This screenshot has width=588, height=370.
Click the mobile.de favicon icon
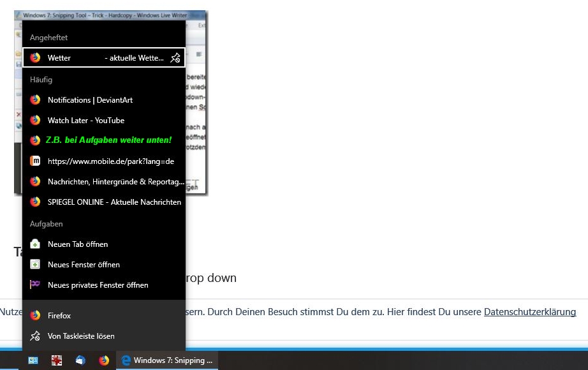[x=35, y=161]
